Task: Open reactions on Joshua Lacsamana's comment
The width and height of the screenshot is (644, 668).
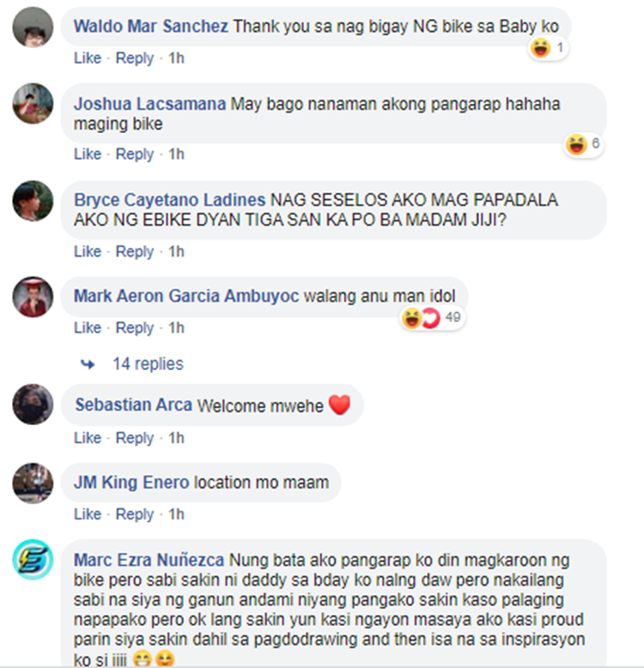Action: tap(584, 144)
